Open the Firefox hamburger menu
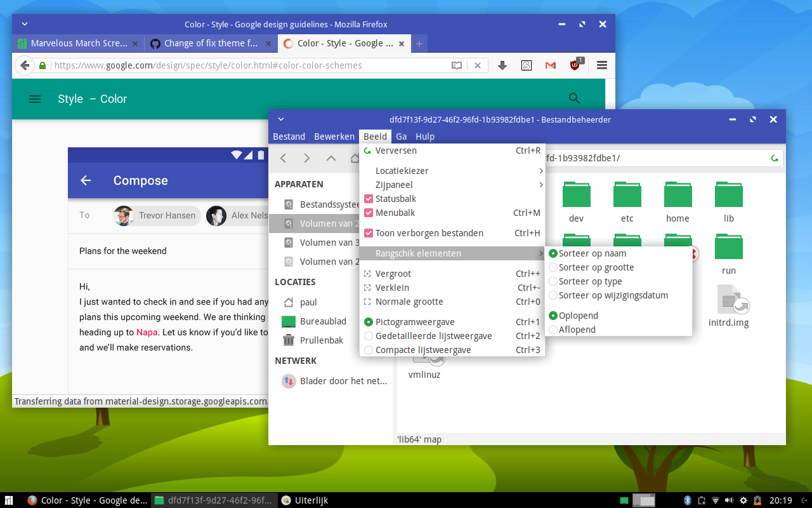The height and width of the screenshot is (508, 812). [x=602, y=65]
